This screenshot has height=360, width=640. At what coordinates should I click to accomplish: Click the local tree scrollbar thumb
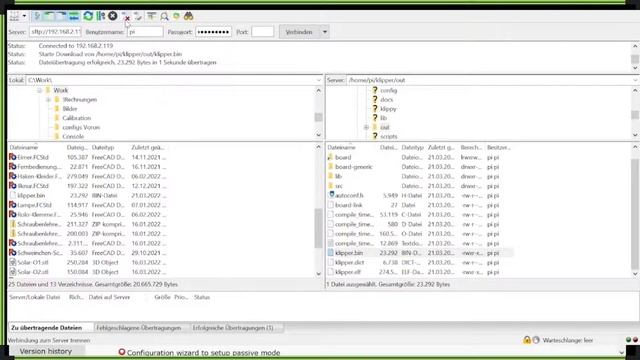coord(318,118)
